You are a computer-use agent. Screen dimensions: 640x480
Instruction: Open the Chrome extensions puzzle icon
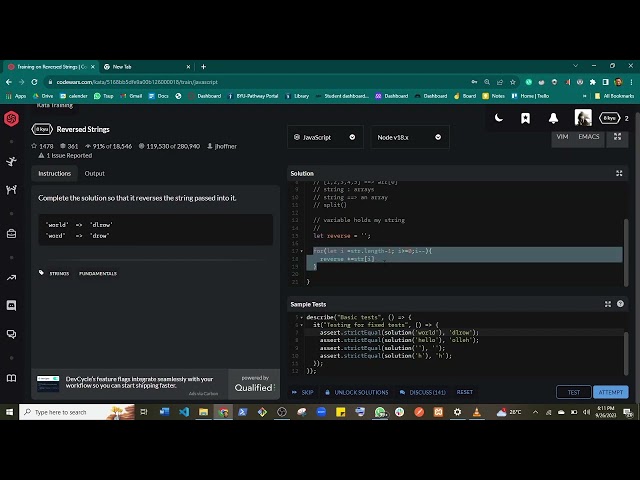pos(593,82)
